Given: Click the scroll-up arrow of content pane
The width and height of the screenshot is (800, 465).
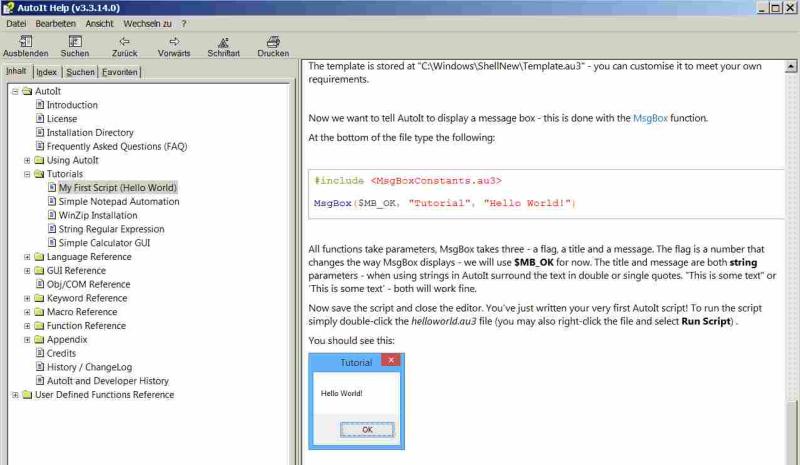Looking at the screenshot, I should point(791,66).
